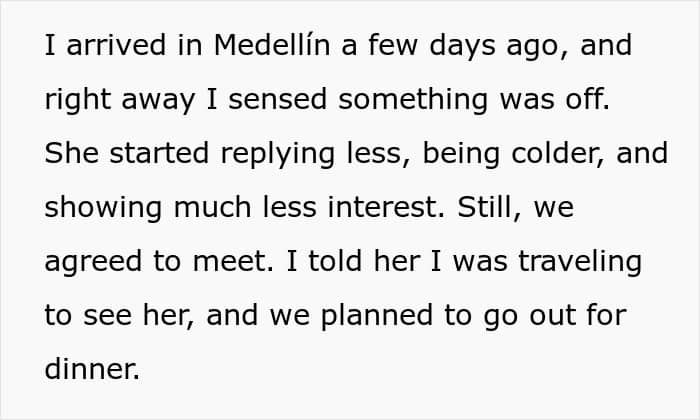The height and width of the screenshot is (420, 700).
Task: Click the word "showing" starting the fourth line
Action: coord(102,208)
